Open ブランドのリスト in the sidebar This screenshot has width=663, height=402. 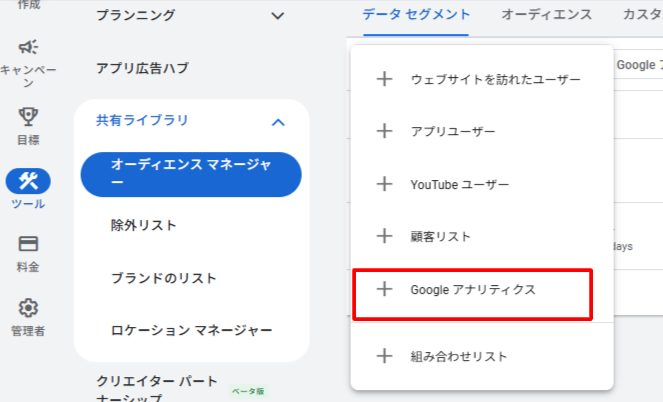pyautogui.click(x=164, y=278)
